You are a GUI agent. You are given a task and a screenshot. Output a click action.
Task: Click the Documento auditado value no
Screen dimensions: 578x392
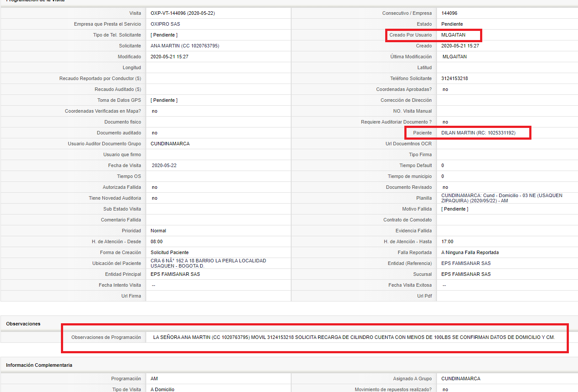[x=155, y=133]
